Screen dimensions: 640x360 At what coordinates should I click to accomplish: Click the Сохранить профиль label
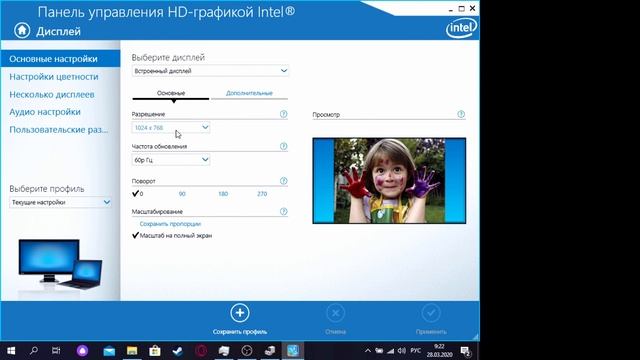tap(240, 332)
